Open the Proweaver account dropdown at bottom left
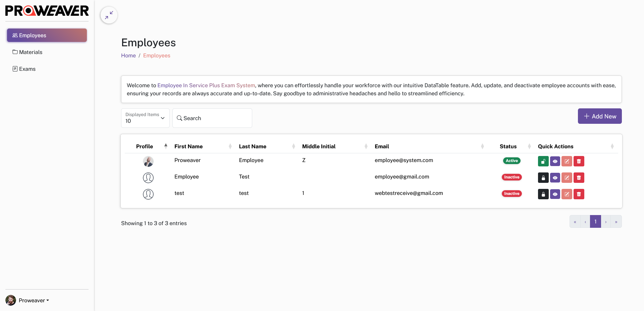Image resolution: width=644 pixels, height=311 pixels. click(x=34, y=300)
